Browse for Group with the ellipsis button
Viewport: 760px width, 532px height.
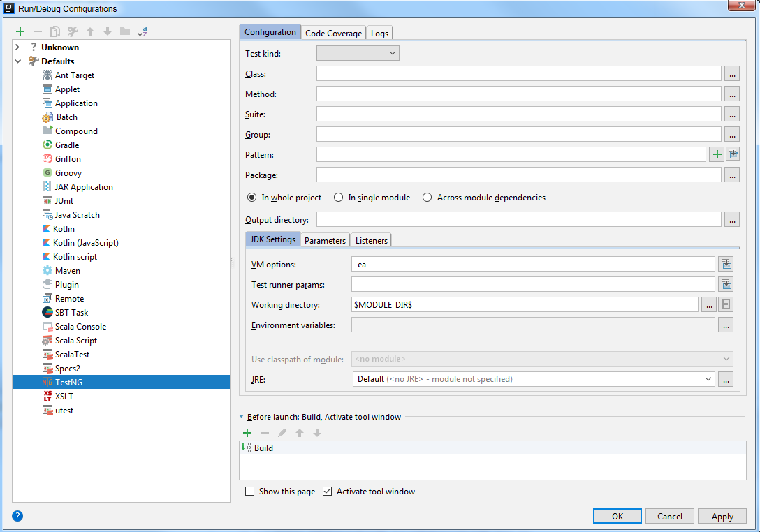pos(732,134)
